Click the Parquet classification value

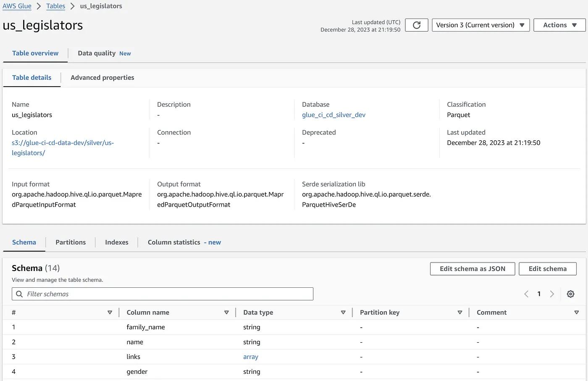pos(459,115)
